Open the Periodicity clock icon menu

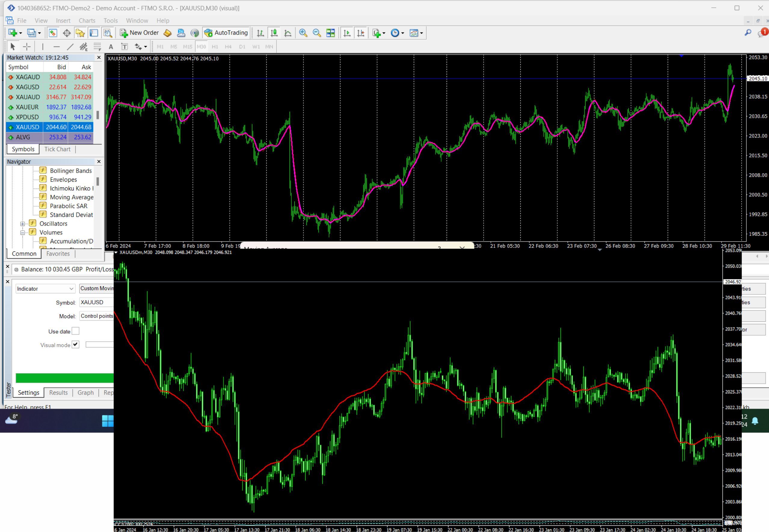point(397,33)
